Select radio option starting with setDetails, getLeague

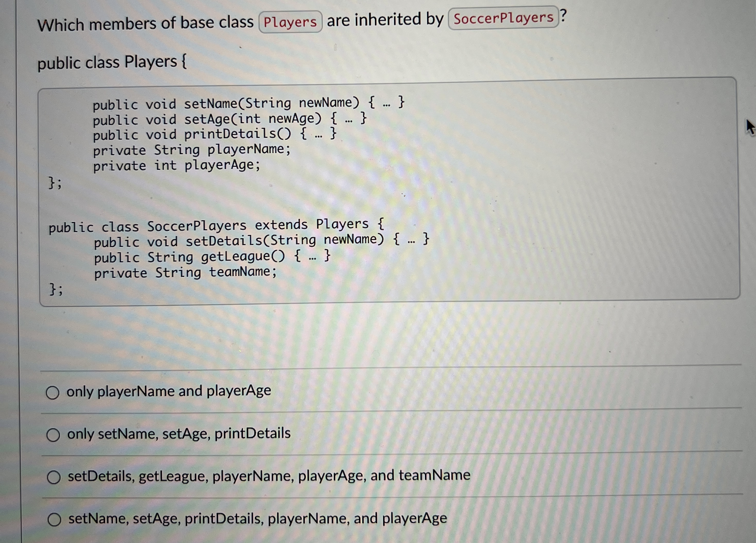coord(54,477)
